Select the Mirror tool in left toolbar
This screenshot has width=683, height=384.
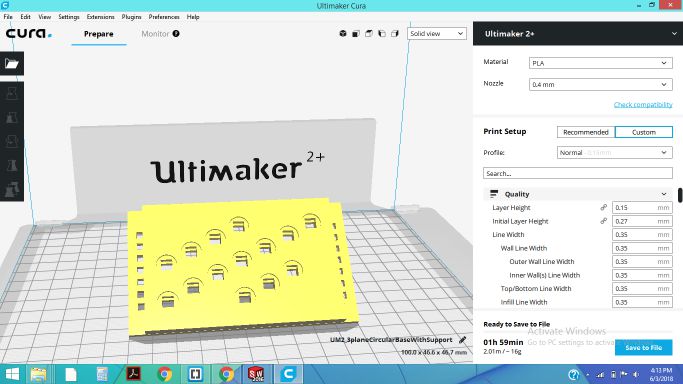[12, 165]
